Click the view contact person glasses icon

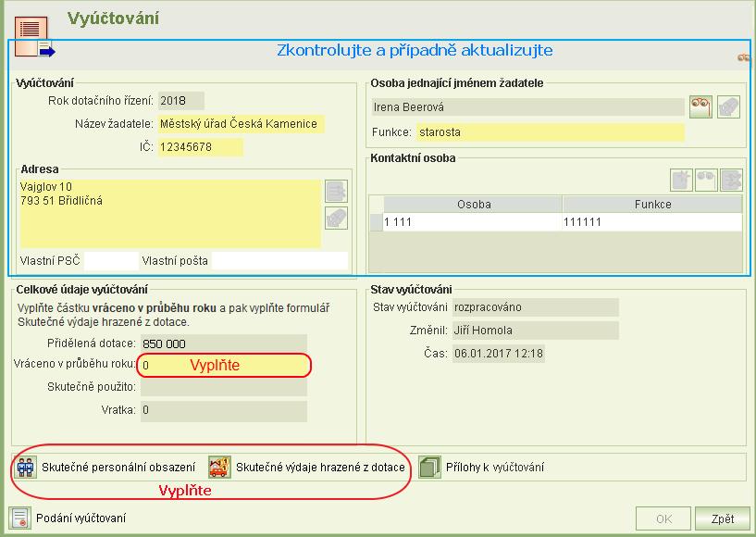pos(706,180)
